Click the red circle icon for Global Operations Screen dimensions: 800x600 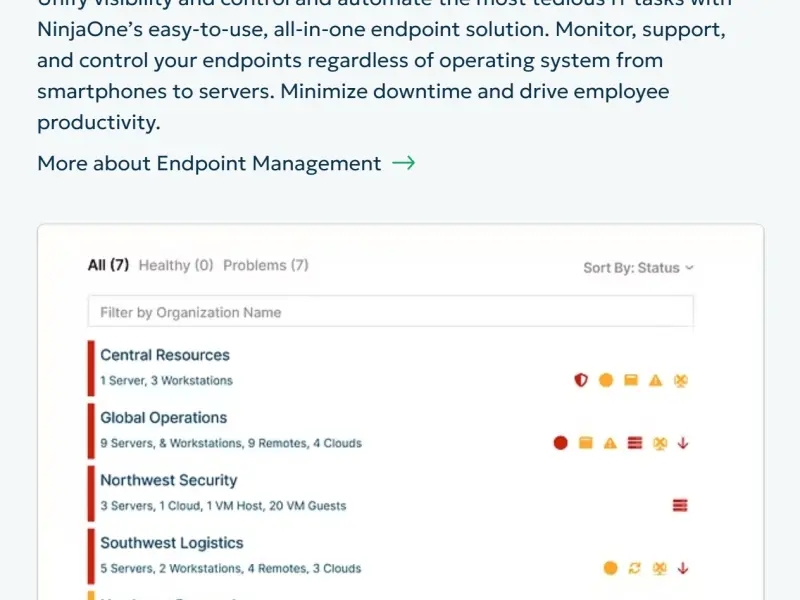coord(560,443)
